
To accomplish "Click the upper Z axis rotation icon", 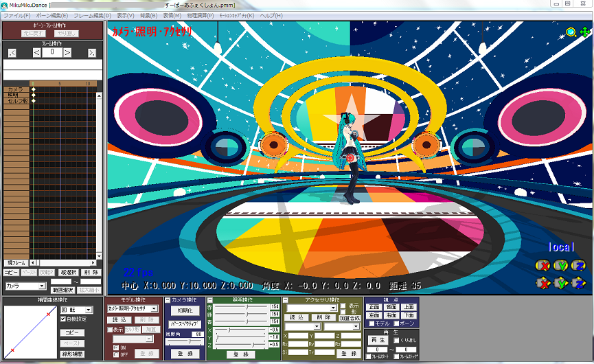I will (x=578, y=266).
